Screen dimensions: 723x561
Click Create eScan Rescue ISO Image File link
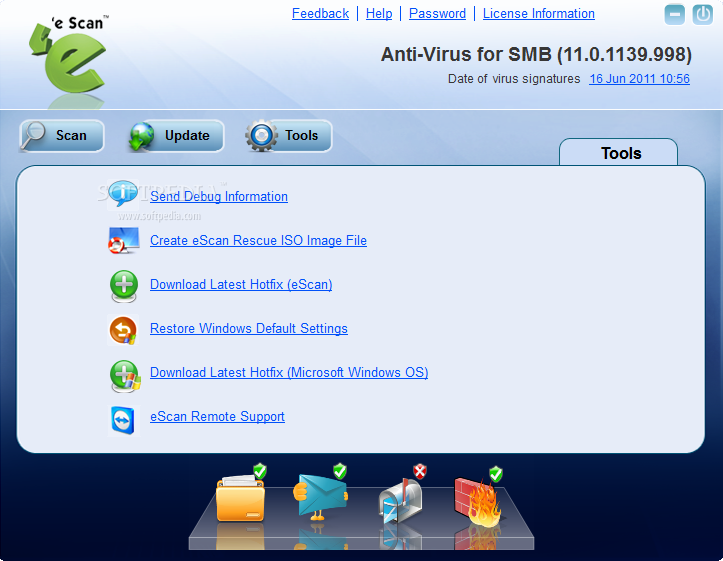tap(258, 241)
